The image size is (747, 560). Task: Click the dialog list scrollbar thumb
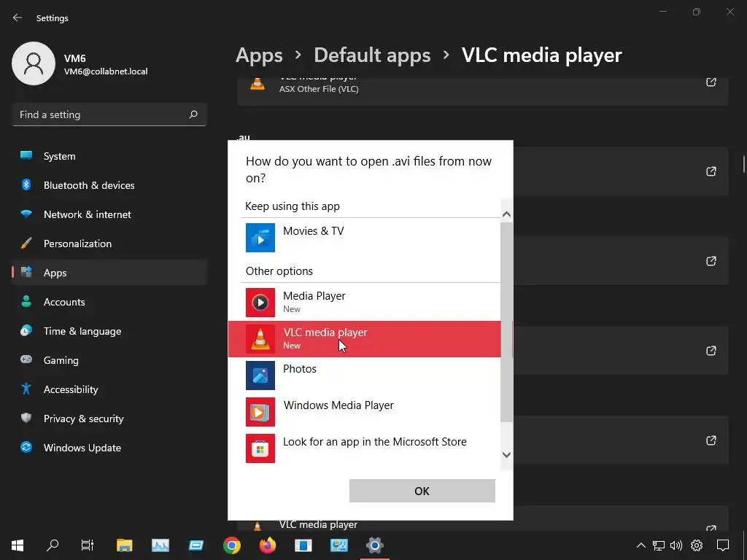(x=506, y=322)
